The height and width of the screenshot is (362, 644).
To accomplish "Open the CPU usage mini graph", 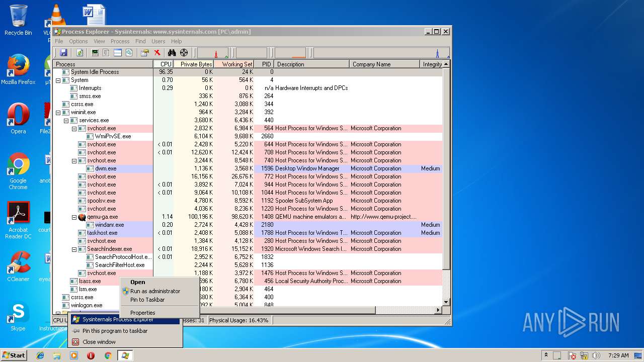I will [x=213, y=53].
